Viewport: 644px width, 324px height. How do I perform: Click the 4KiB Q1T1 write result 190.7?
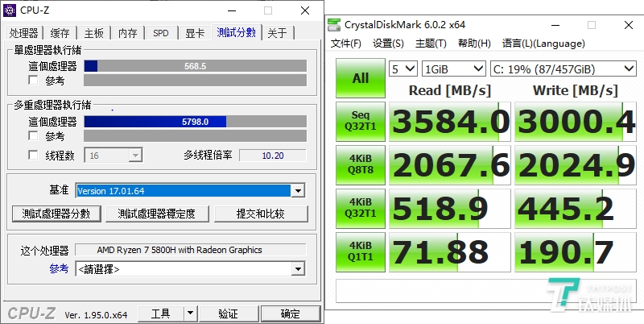(x=576, y=252)
